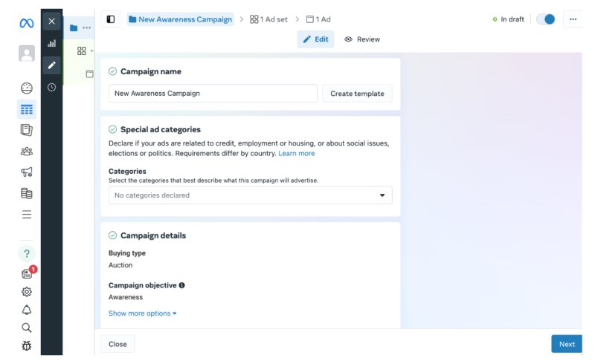Open the three-dot more options menu

click(x=573, y=19)
